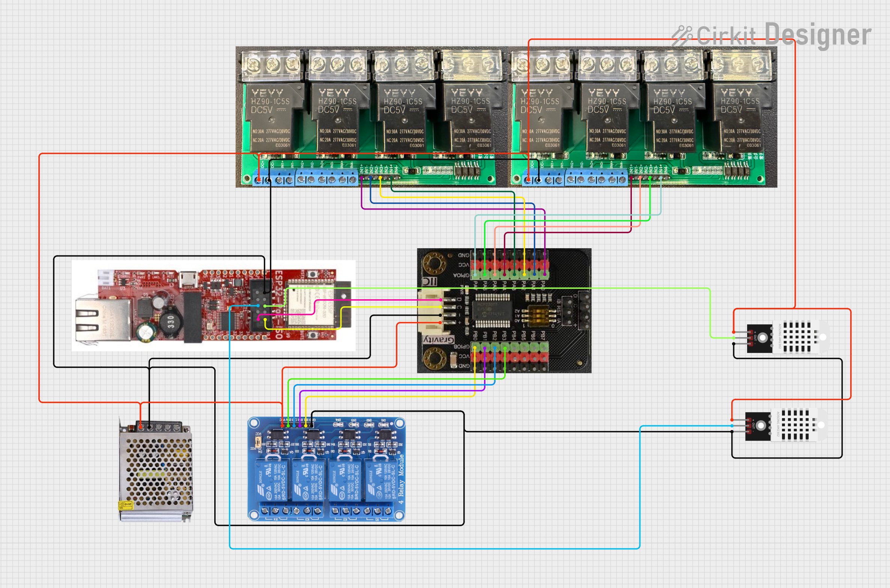Click the PB0 pin with yellow wire

[x=475, y=348]
